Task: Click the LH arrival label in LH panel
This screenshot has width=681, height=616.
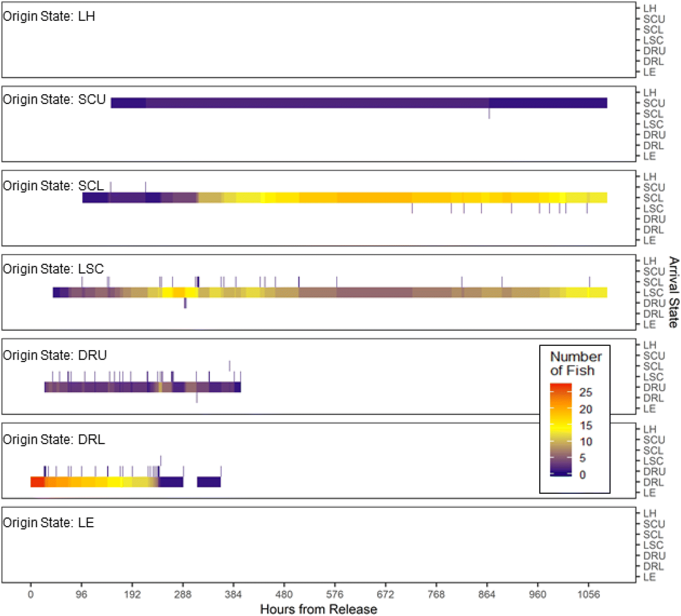Action: (649, 8)
